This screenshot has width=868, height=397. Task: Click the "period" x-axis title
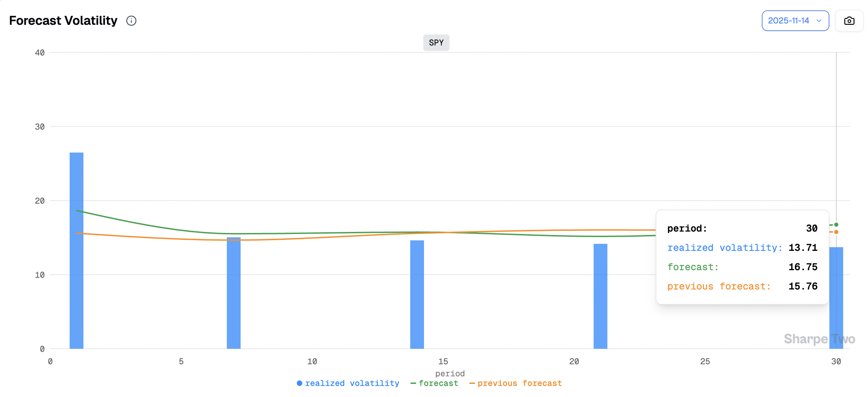click(450, 374)
